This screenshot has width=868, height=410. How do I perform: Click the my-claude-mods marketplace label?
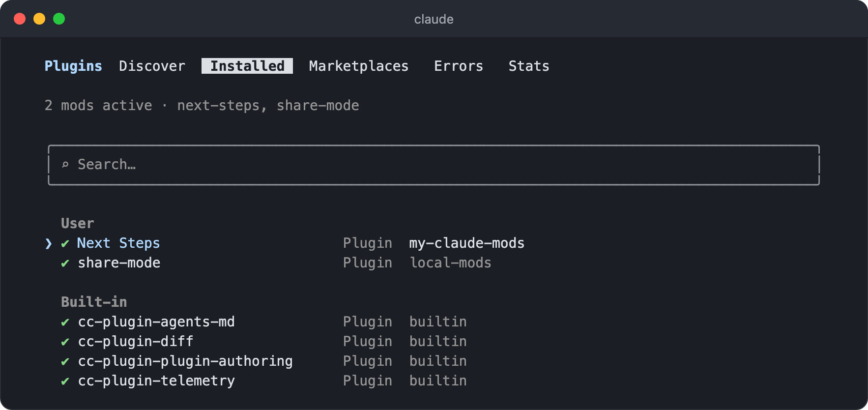pyautogui.click(x=467, y=243)
